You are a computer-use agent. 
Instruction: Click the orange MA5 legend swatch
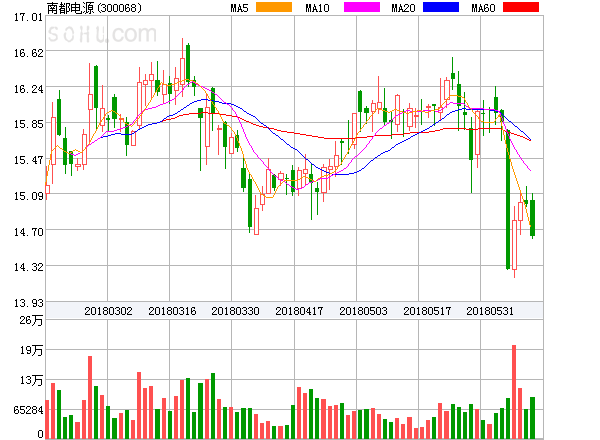point(274,7)
